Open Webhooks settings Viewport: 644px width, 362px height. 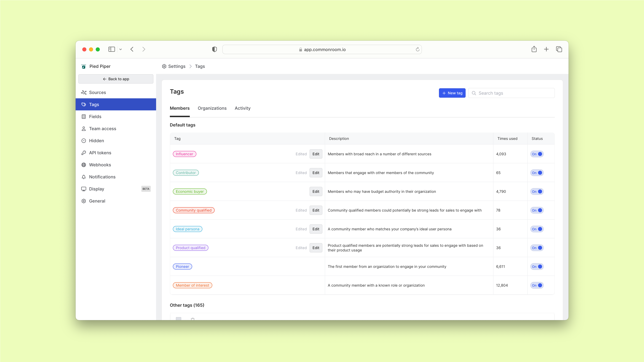click(x=100, y=165)
